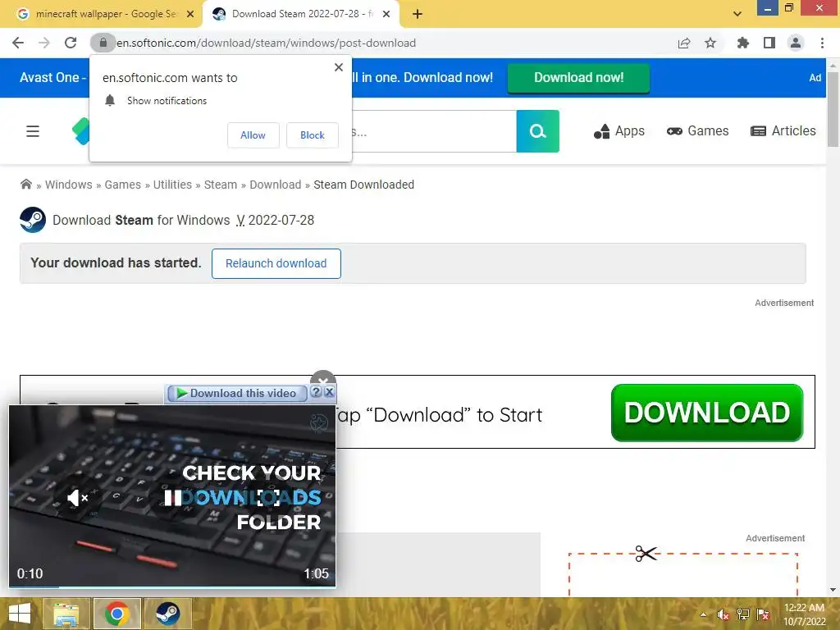Viewport: 840px width, 630px height.
Task: Open File Explorer from the taskbar
Action: coord(66,614)
